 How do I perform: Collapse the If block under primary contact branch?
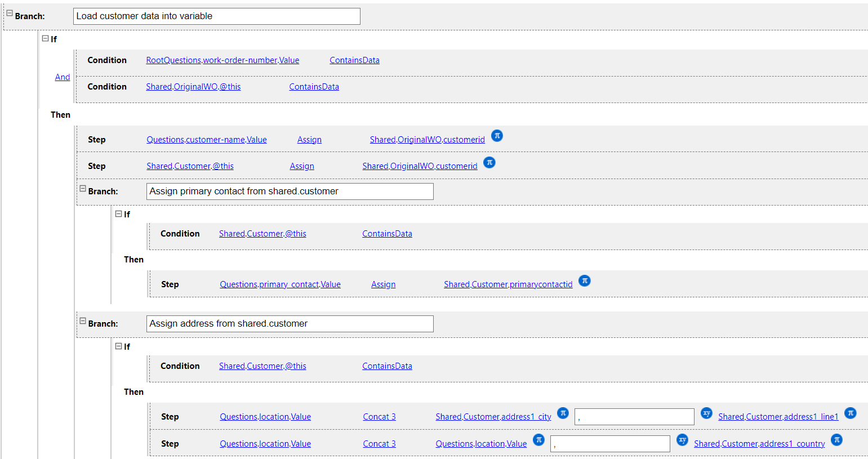[118, 214]
